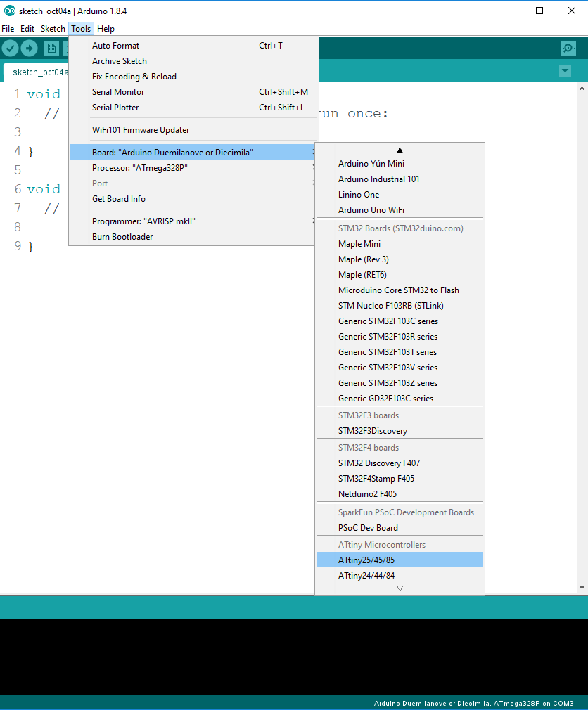Select Maple (RET6) board
Viewport: 588px width, 710px height.
pos(400,274)
